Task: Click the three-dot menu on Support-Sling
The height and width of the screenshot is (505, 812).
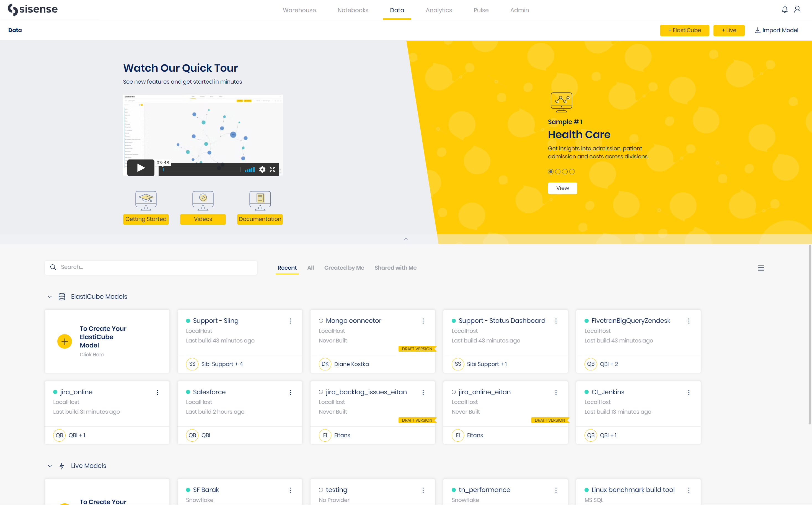Action: point(290,321)
